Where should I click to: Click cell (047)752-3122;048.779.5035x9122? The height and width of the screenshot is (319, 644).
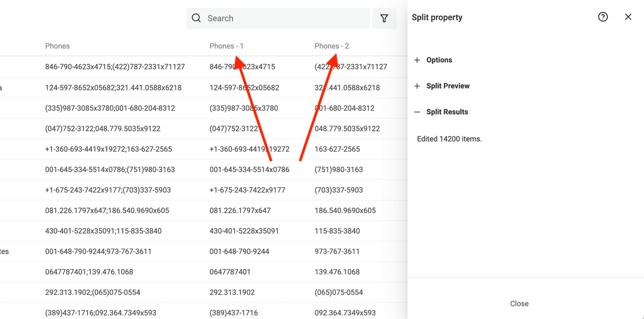coord(103,129)
